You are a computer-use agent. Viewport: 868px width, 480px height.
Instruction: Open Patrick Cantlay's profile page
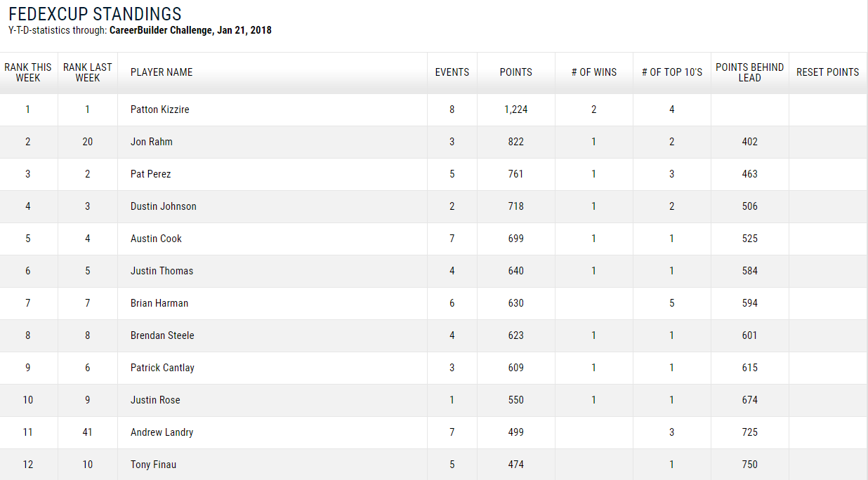coord(162,368)
